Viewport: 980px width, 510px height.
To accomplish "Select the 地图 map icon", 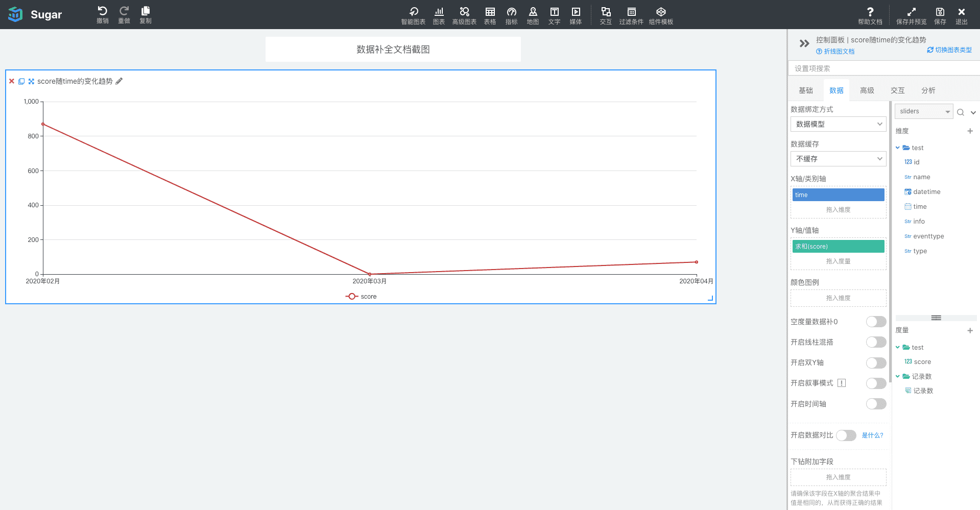I will [x=533, y=15].
